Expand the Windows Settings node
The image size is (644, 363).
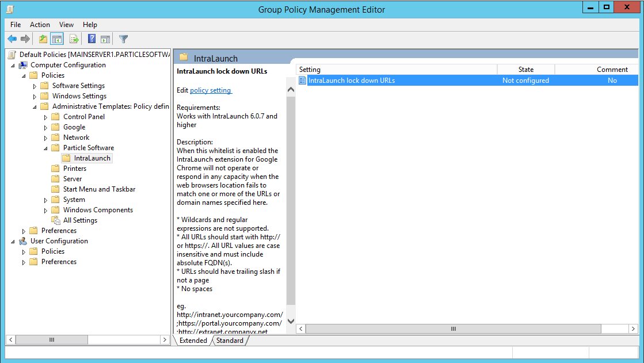coord(35,97)
